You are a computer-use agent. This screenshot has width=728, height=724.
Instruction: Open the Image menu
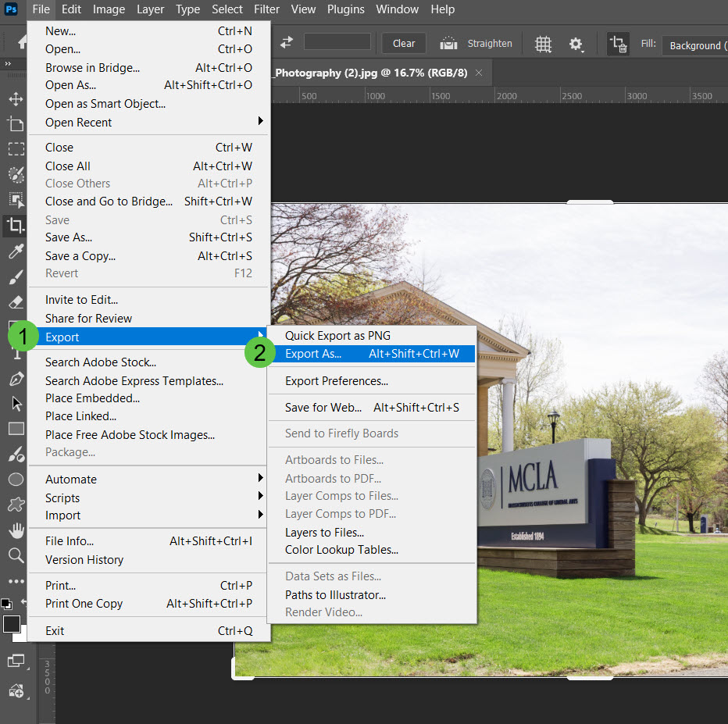click(109, 9)
